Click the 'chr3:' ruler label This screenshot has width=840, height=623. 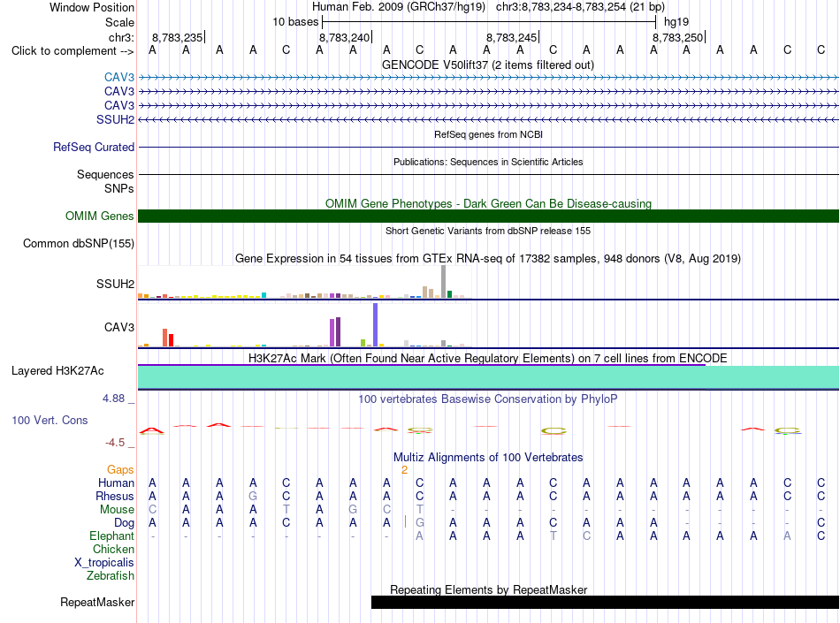click(x=121, y=37)
